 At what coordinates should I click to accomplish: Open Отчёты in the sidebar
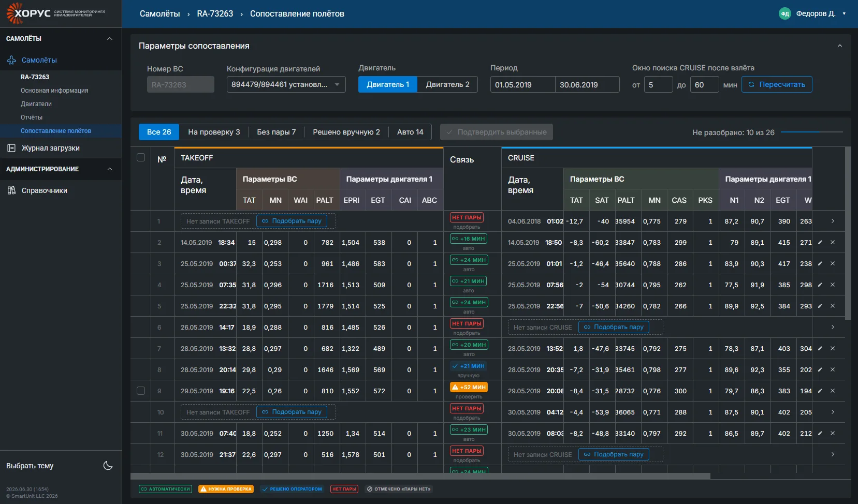pos(32,117)
